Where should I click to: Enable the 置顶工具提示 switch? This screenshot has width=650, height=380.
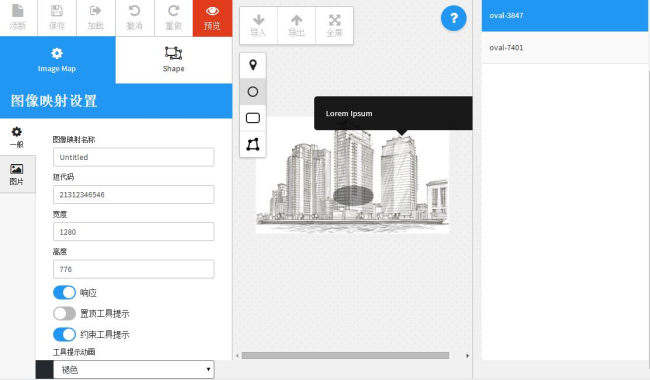pos(64,314)
